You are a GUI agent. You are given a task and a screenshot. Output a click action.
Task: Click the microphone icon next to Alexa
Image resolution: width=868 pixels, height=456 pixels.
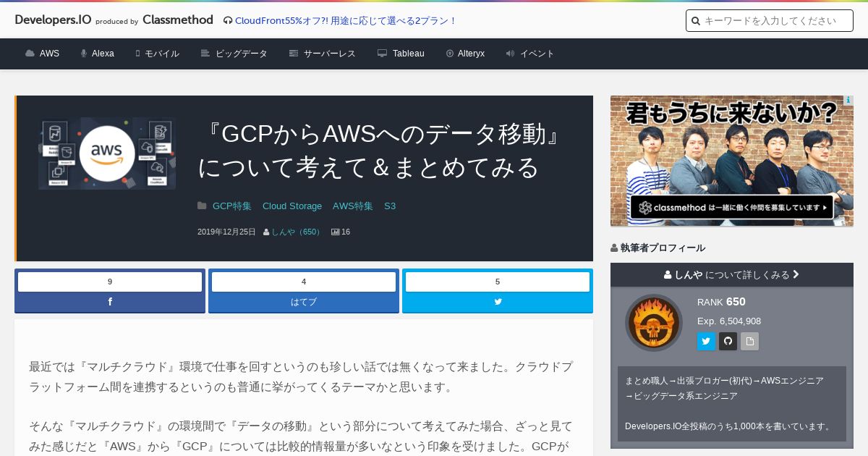tap(84, 54)
